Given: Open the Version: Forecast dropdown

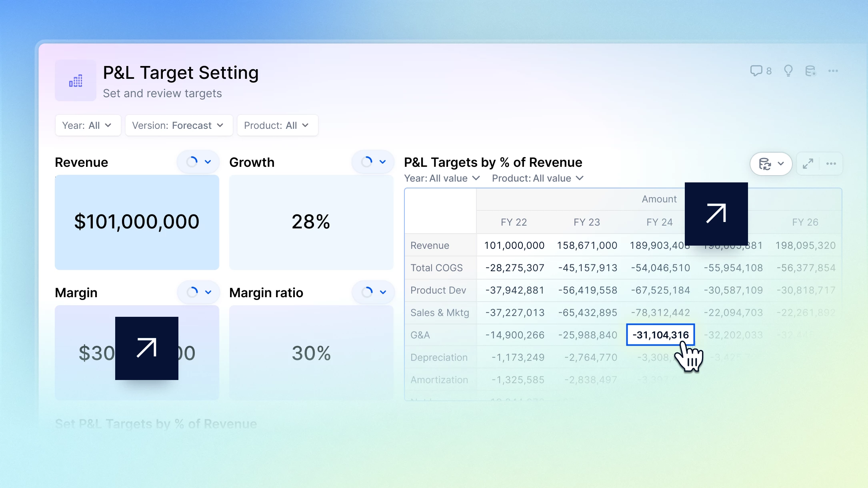Looking at the screenshot, I should 178,126.
